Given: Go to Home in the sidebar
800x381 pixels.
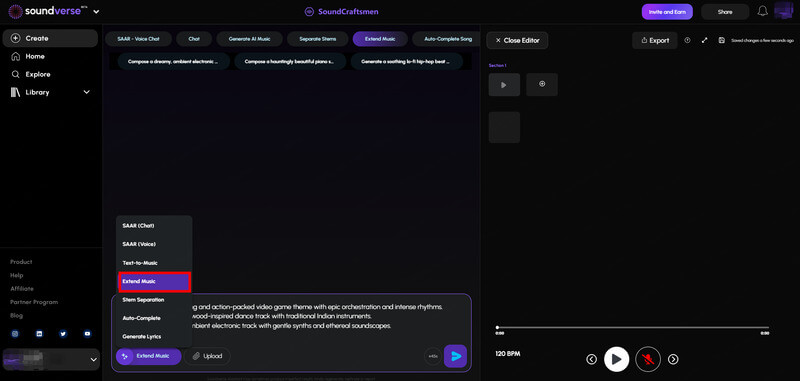Looking at the screenshot, I should coord(35,56).
